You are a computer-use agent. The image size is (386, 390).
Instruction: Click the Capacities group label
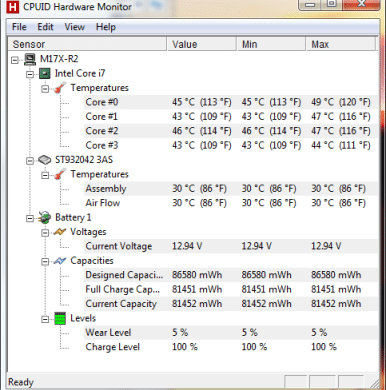(92, 261)
